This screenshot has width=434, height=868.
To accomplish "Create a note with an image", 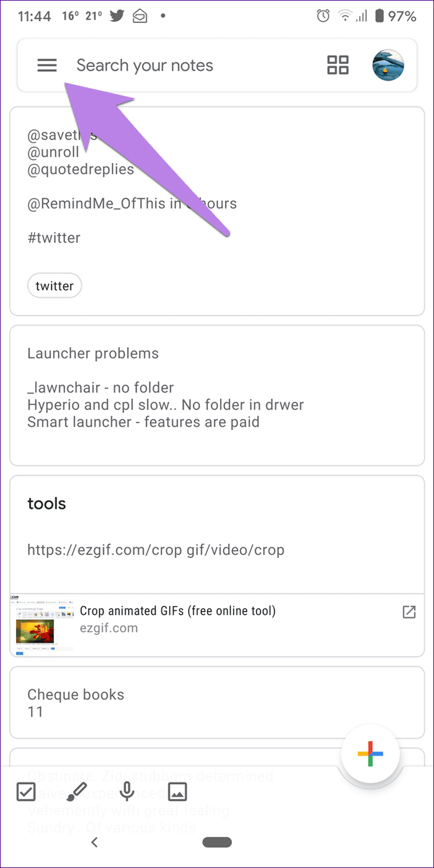I will [177, 792].
